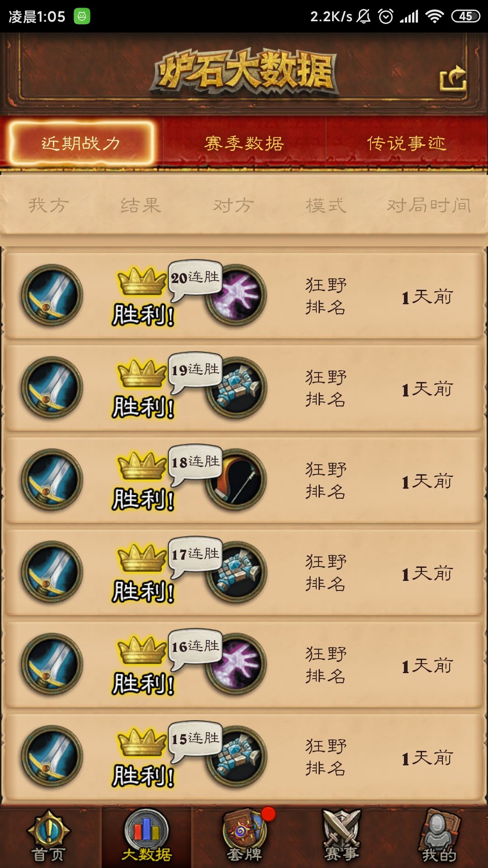This screenshot has height=868, width=488.
Task: Tap the 16连胜 streak bubble
Action: click(195, 646)
